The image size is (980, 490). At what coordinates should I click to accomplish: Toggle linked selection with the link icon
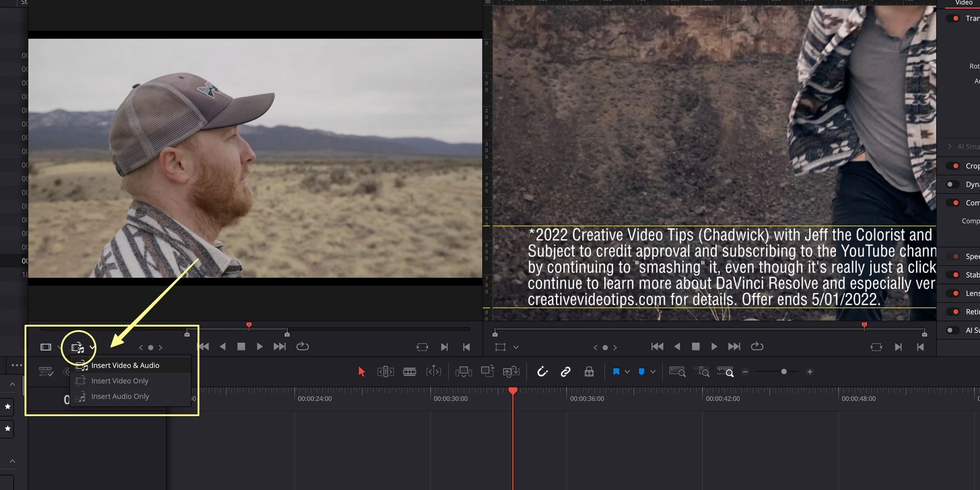point(565,371)
